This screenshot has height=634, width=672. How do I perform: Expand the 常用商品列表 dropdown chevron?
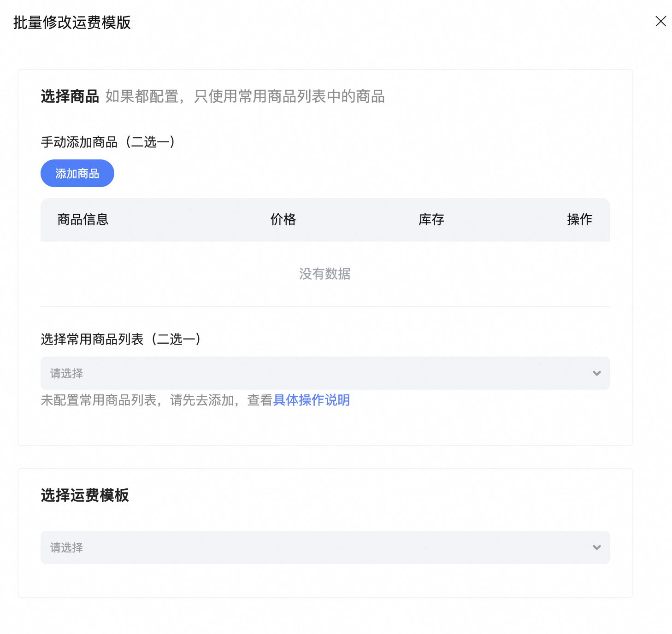pyautogui.click(x=596, y=373)
